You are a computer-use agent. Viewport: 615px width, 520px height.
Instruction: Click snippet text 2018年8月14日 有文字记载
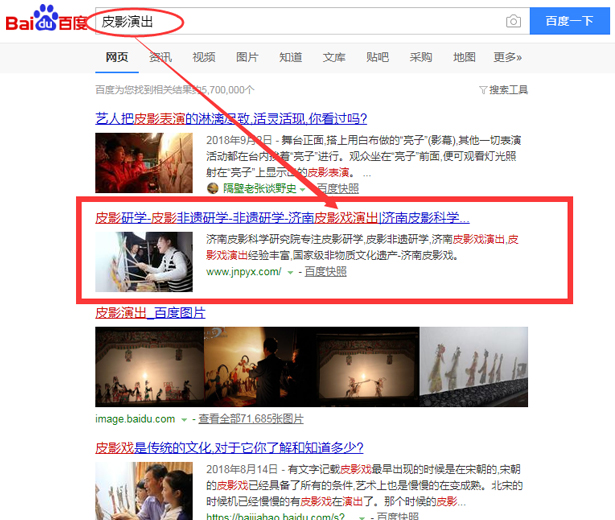364,485
